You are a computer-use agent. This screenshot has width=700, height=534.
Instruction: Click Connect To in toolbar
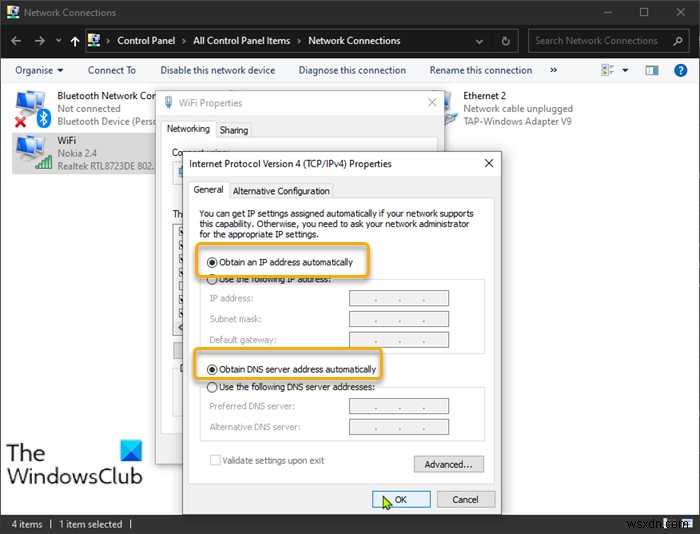pos(112,71)
